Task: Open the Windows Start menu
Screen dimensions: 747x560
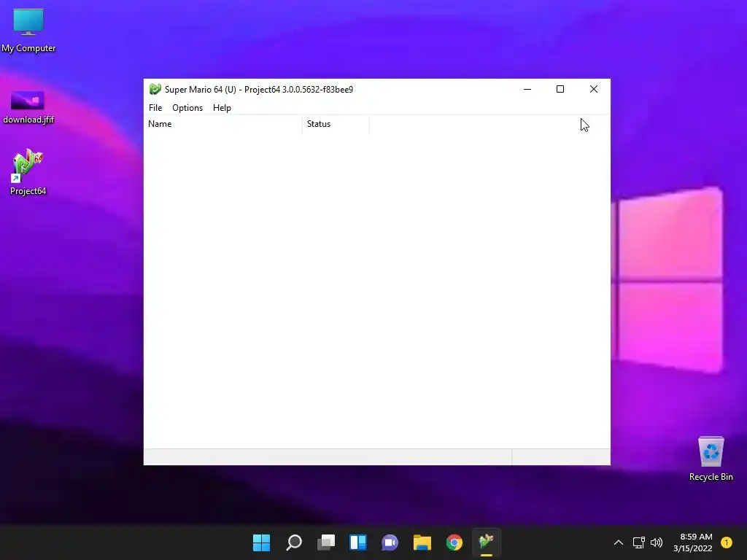Action: [x=262, y=542]
